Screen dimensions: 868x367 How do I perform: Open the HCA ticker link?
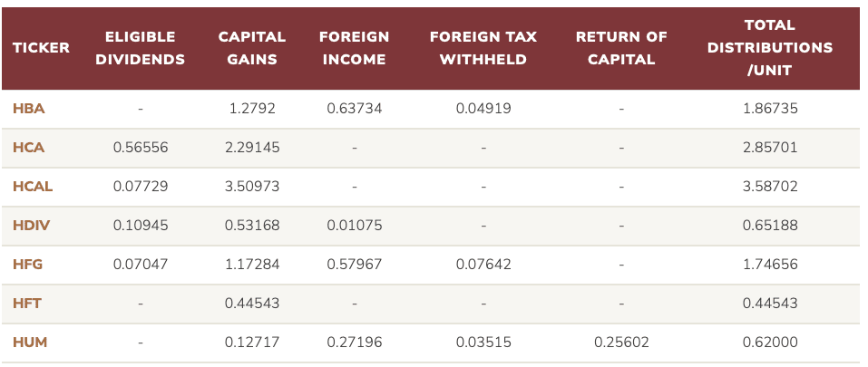point(28,148)
